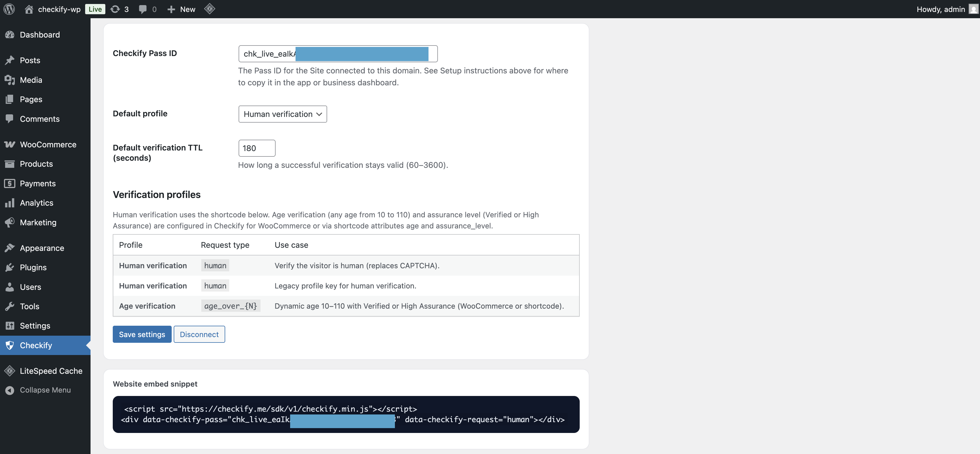Click the Verification profiles heading

157,195
